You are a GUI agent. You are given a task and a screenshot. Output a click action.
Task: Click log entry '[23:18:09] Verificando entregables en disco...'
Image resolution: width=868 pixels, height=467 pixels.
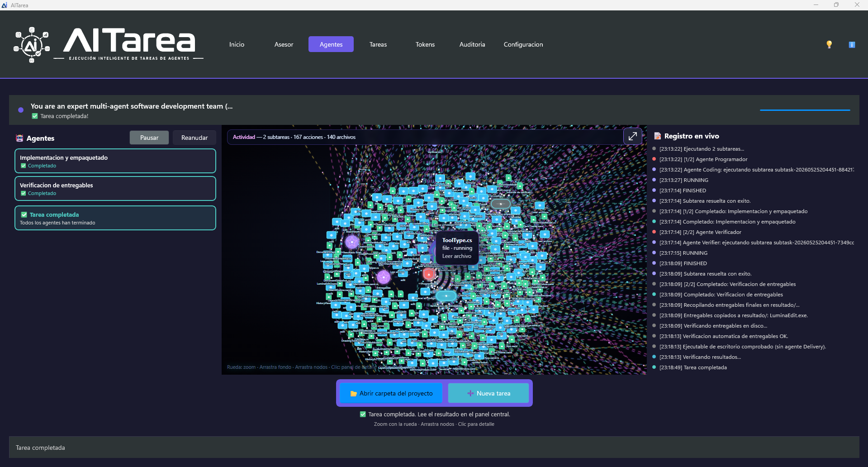(x=713, y=326)
